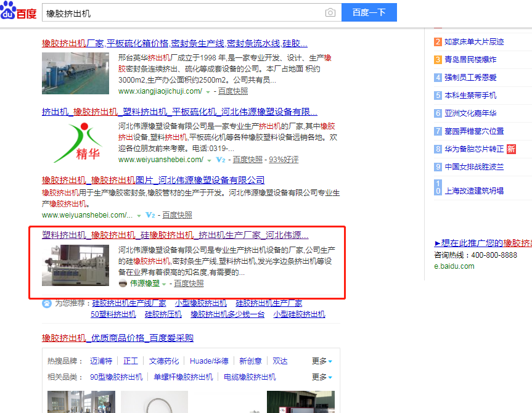This screenshot has height=413, width=532.
Task: Open 百度快照 beside 93%好评
Action: tap(248, 160)
